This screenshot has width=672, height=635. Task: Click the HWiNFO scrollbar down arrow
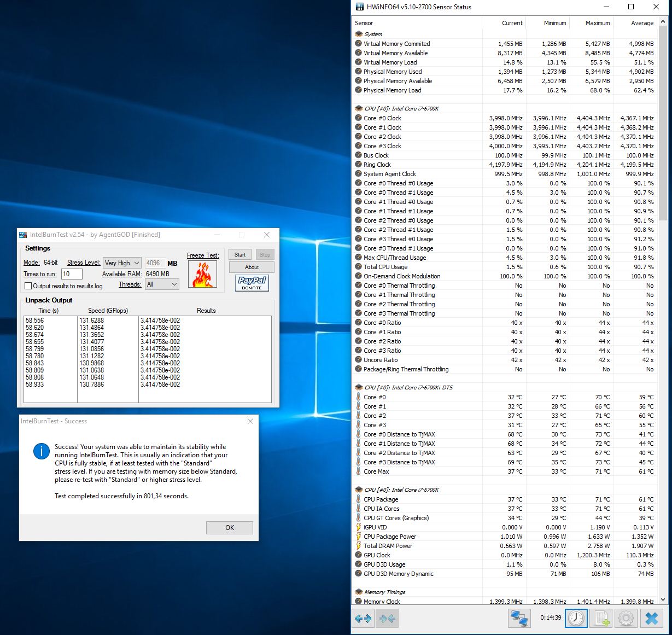point(663,600)
